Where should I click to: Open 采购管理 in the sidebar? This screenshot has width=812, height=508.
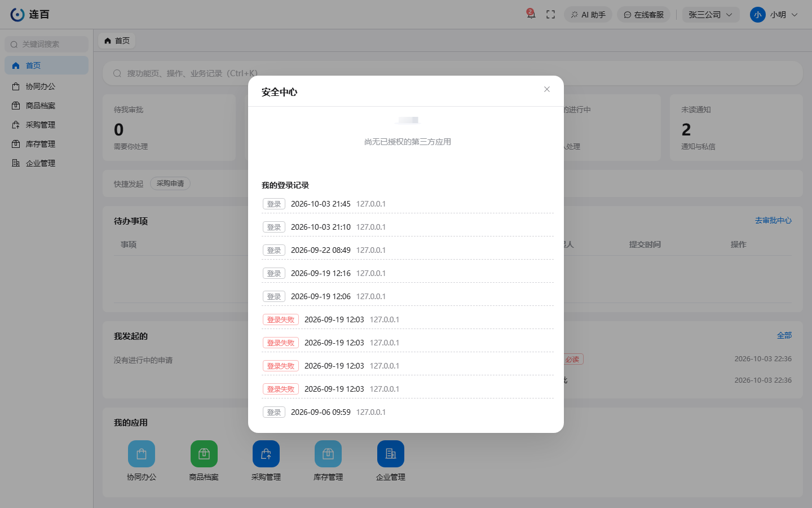[47, 125]
